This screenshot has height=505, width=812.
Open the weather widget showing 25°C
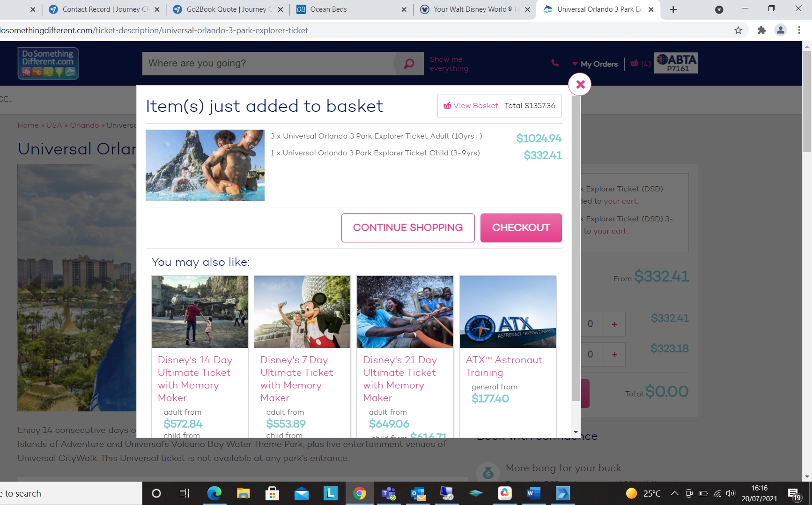643,493
